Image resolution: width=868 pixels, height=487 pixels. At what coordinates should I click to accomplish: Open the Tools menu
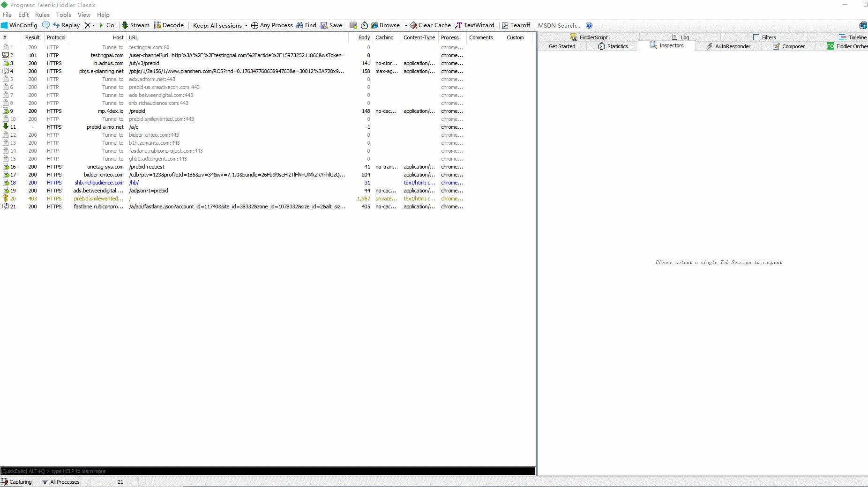[x=64, y=15]
